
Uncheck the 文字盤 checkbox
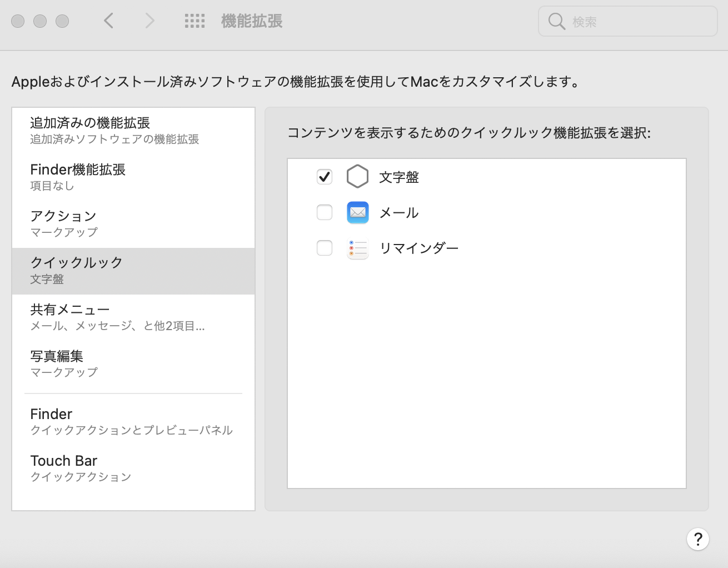[325, 177]
